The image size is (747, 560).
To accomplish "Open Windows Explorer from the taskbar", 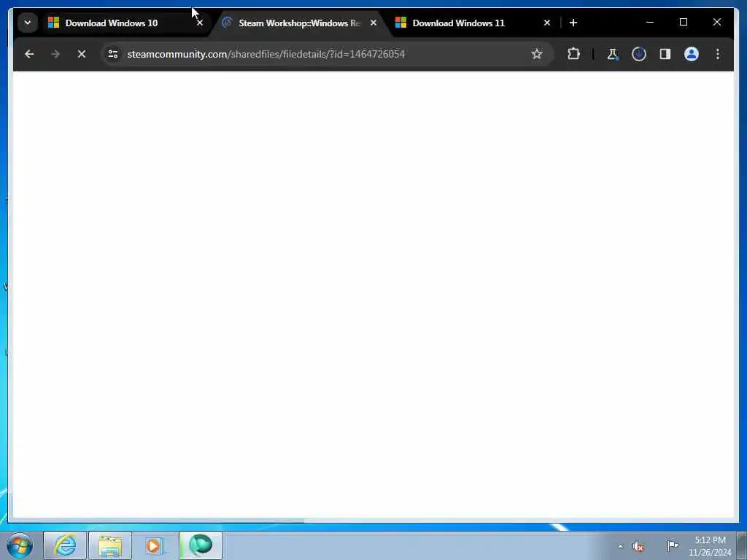I will 110,545.
